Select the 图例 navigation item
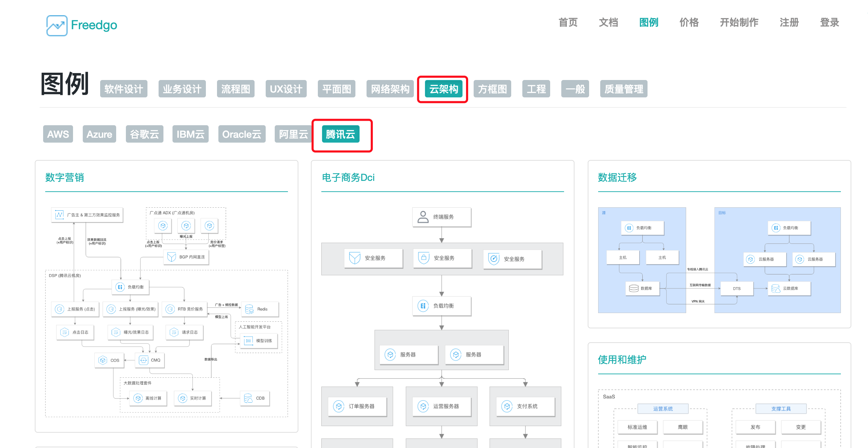This screenshot has width=868, height=448. click(x=649, y=23)
